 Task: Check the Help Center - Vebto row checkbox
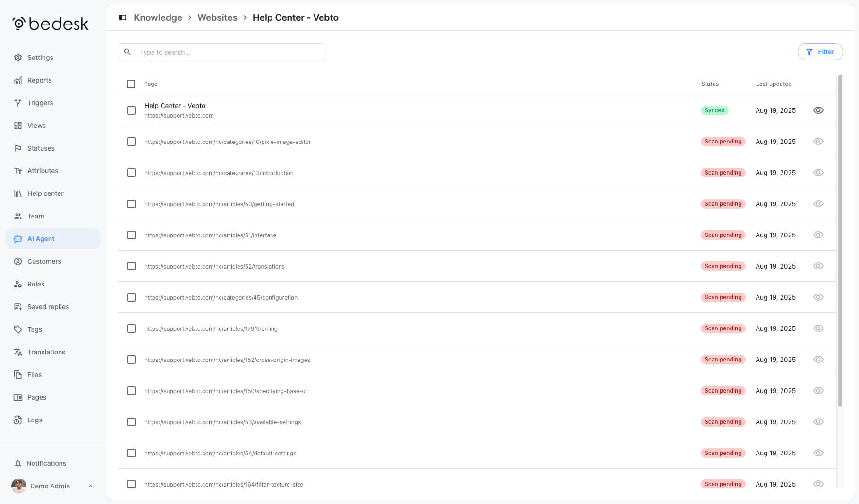(131, 110)
